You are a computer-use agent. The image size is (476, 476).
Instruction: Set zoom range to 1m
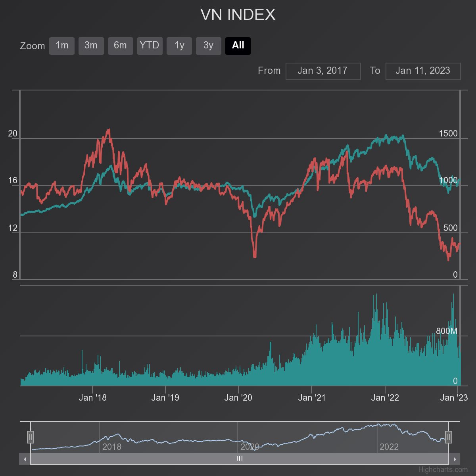point(61,46)
